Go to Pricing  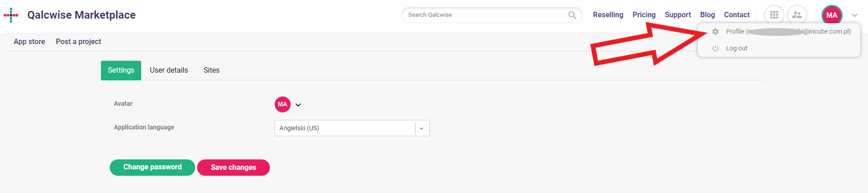pyautogui.click(x=644, y=15)
